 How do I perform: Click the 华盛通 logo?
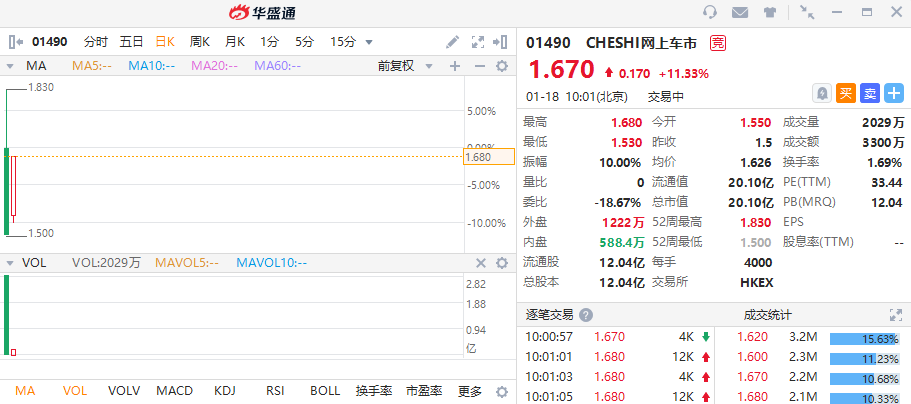(261, 12)
